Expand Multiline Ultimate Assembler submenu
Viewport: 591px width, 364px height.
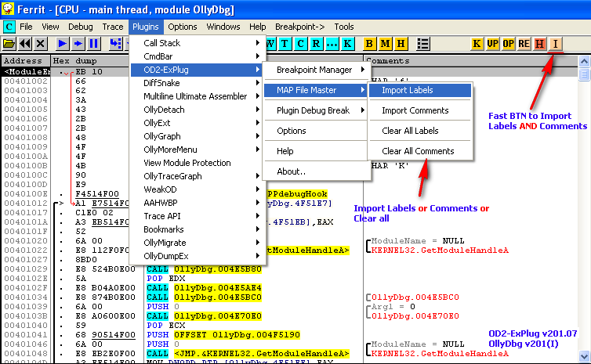(197, 96)
